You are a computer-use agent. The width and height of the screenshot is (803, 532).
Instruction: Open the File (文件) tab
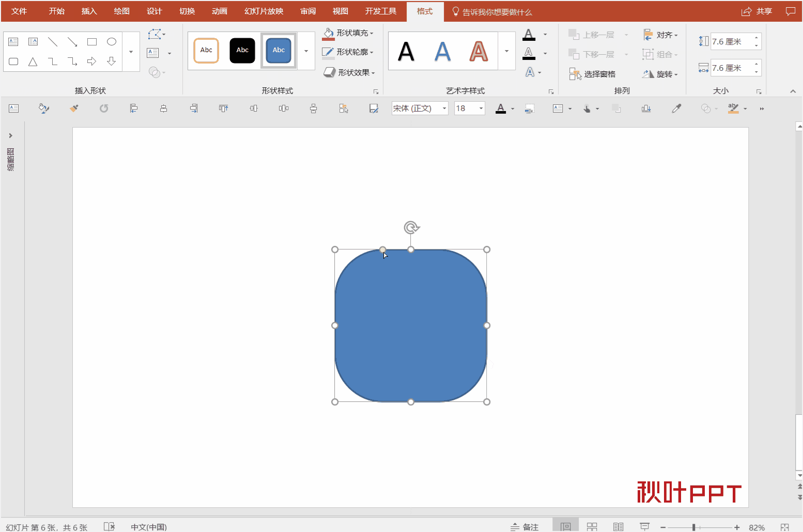coord(19,11)
